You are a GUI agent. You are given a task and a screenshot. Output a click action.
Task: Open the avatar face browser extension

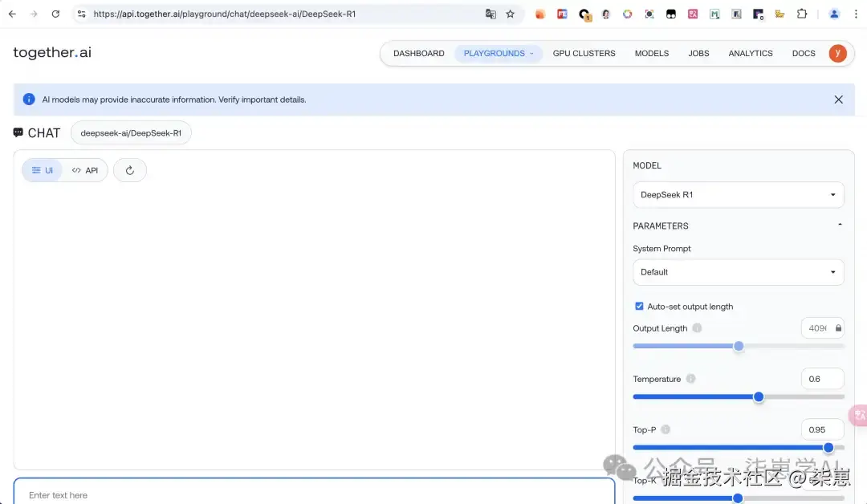(605, 14)
